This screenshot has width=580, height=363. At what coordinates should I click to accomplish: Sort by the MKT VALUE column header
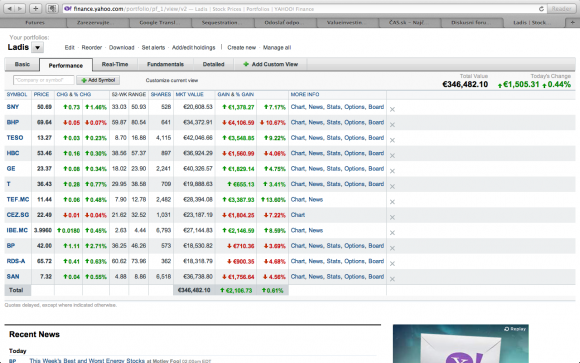(189, 95)
